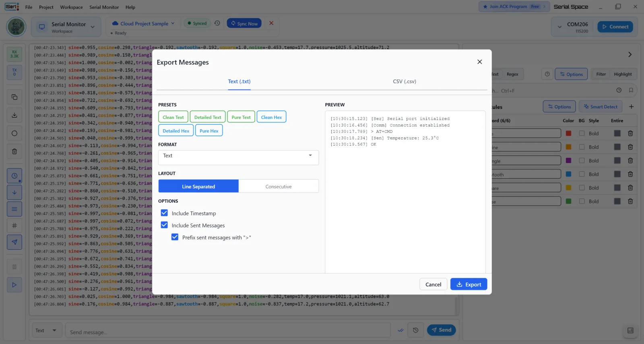Select the Consecutive layout
644x344 pixels.
279,186
